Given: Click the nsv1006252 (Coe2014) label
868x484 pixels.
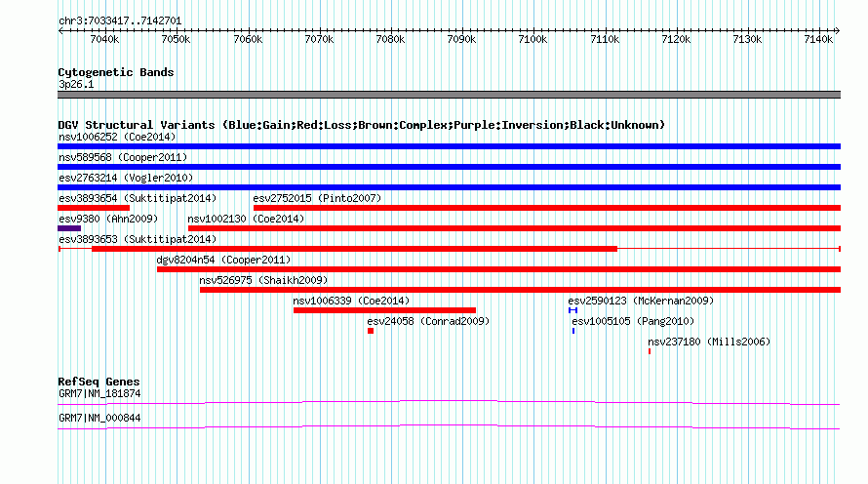Looking at the screenshot, I should pos(117,137).
